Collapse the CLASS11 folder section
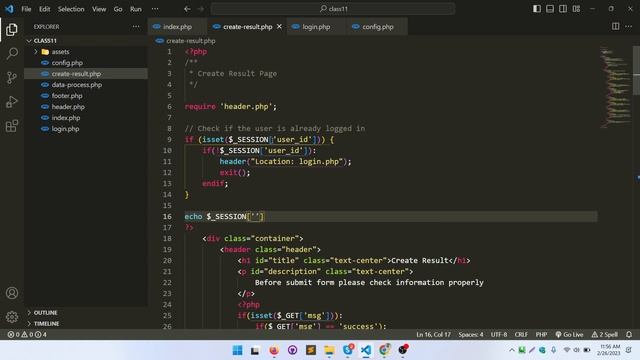The image size is (640, 360). [x=86, y=40]
